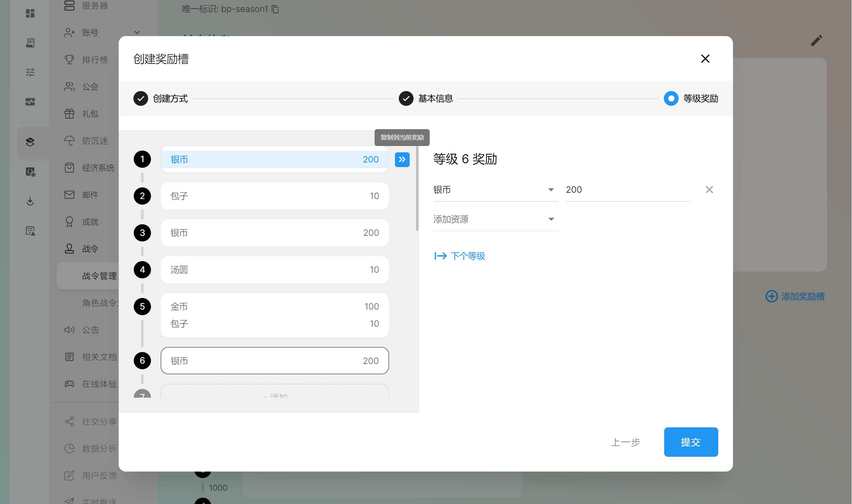This screenshot has width=852, height=504.
Task: Select 战令管理 in the sidebar
Action: 99,276
